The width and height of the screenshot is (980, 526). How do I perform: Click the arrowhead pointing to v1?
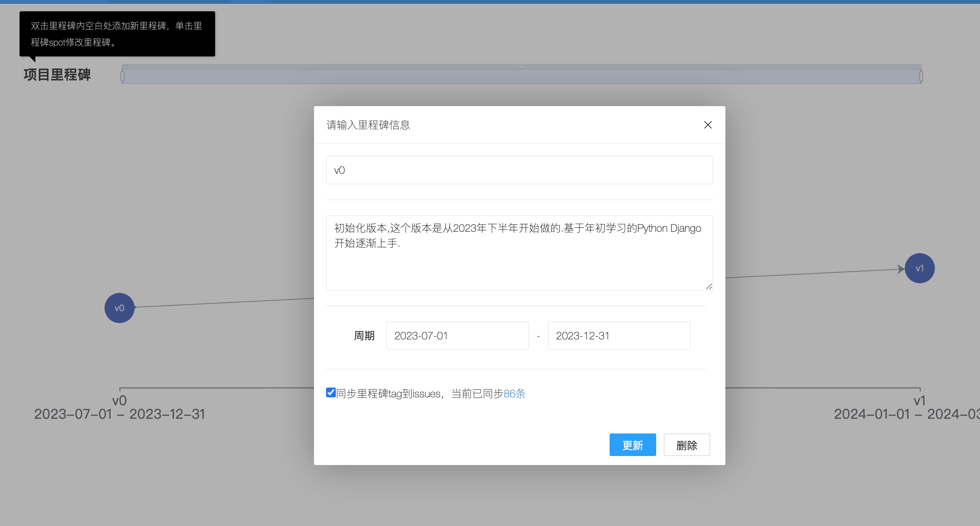click(x=901, y=269)
